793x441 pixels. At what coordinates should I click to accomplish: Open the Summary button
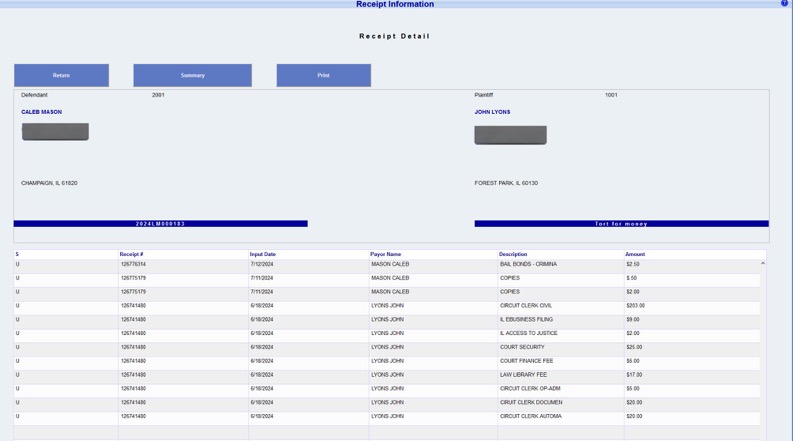[193, 75]
